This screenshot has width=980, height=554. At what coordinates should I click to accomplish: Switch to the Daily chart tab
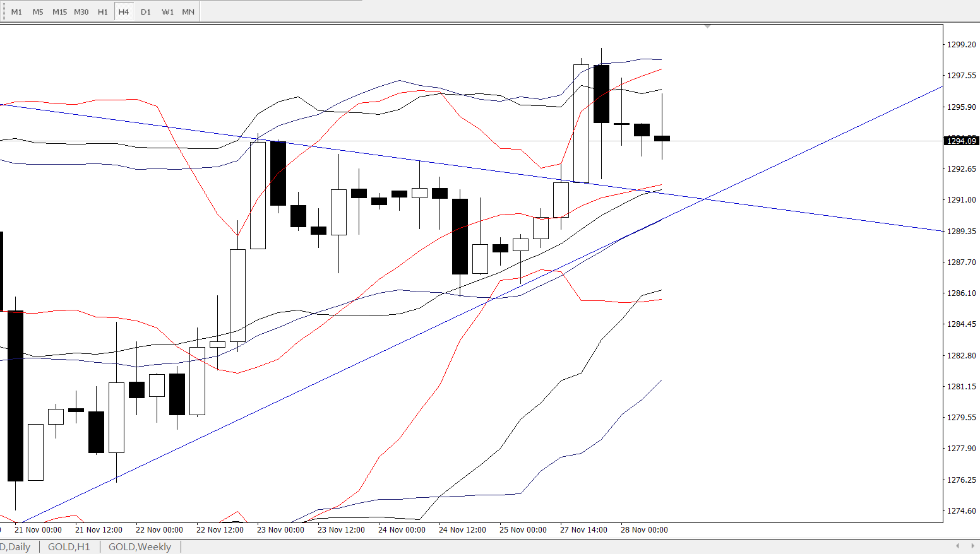(x=16, y=546)
